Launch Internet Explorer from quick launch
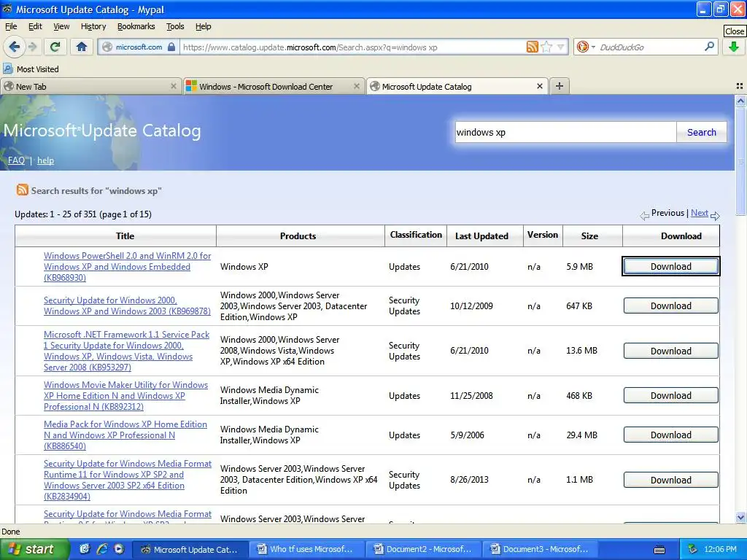This screenshot has height=560, width=747. pos(101,549)
